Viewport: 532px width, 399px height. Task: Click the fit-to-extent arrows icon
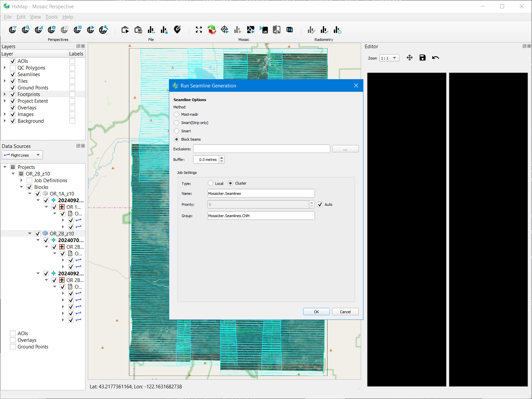point(199,30)
